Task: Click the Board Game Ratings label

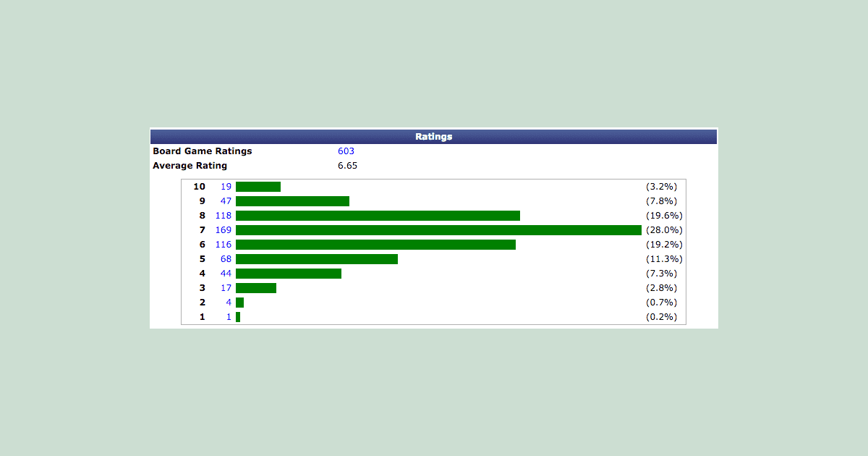Action: [203, 151]
